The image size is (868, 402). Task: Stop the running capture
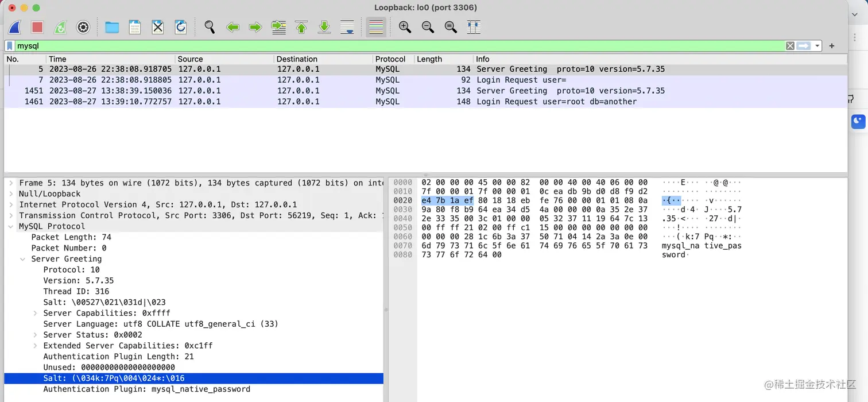tap(37, 27)
